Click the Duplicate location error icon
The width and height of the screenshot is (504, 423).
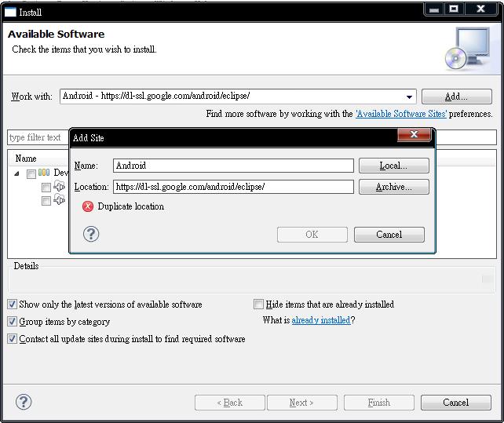[88, 206]
